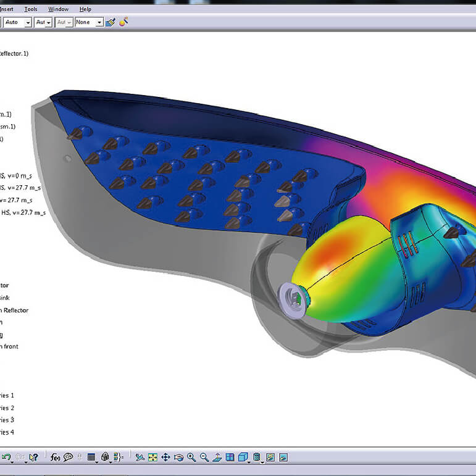Click the Undo arrow icon
Screen dimensions: 476x476
pyautogui.click(x=6, y=457)
